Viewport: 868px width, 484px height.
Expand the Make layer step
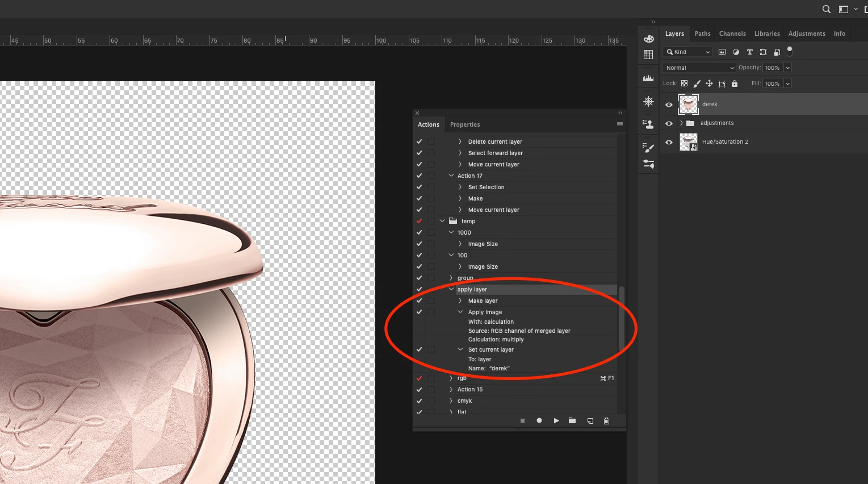pyautogui.click(x=460, y=301)
